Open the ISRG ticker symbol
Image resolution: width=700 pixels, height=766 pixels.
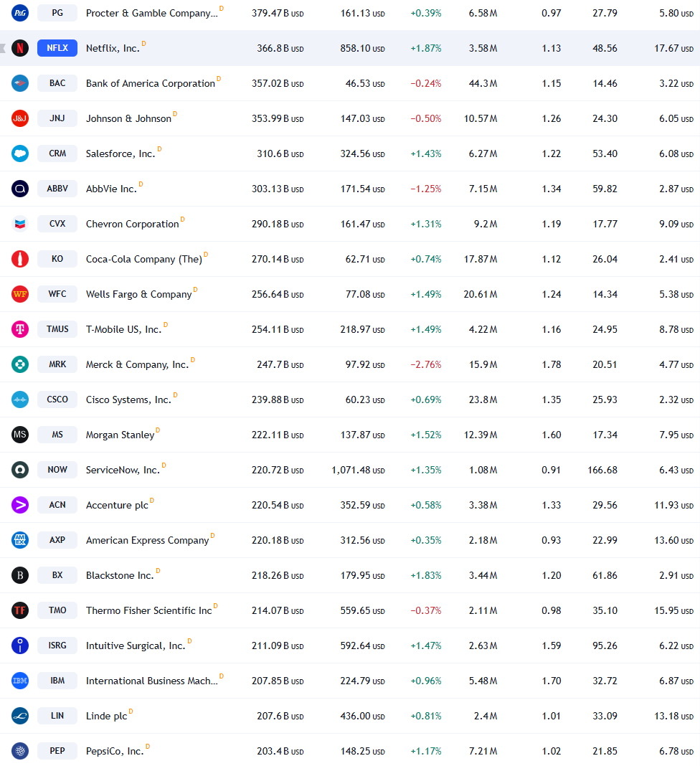tap(57, 646)
